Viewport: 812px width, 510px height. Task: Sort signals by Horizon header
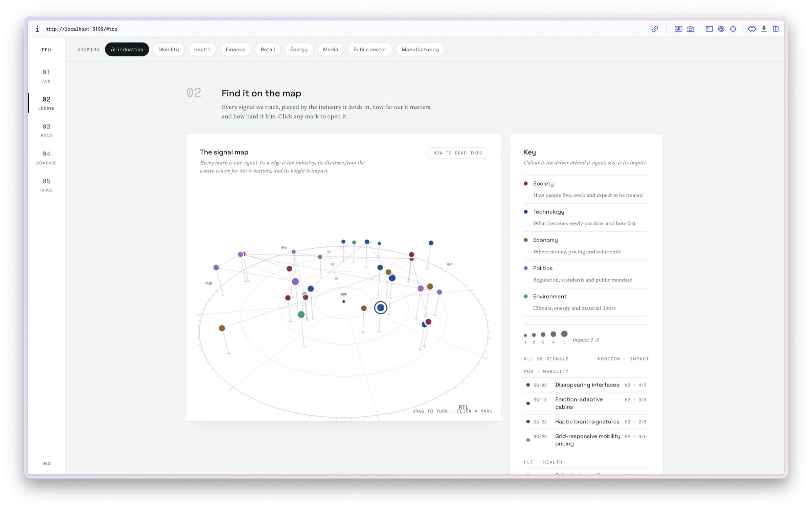609,359
